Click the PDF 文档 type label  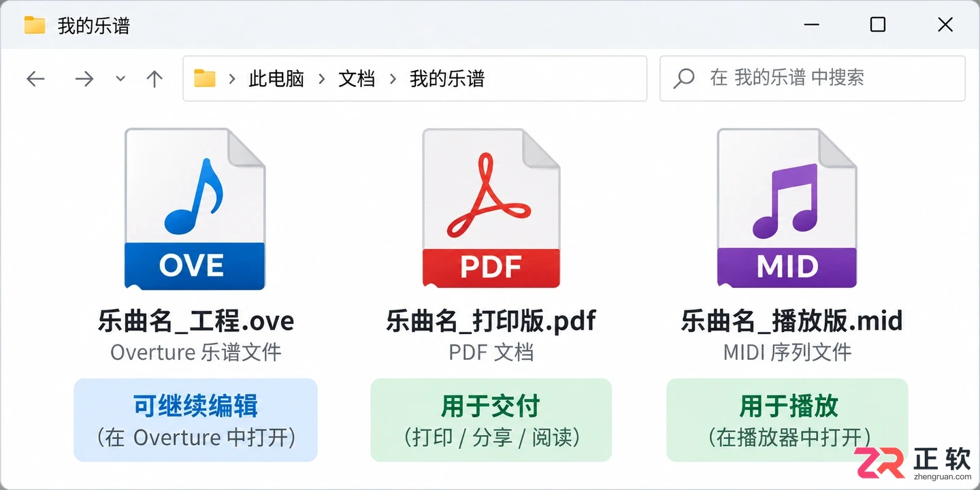[x=491, y=352]
